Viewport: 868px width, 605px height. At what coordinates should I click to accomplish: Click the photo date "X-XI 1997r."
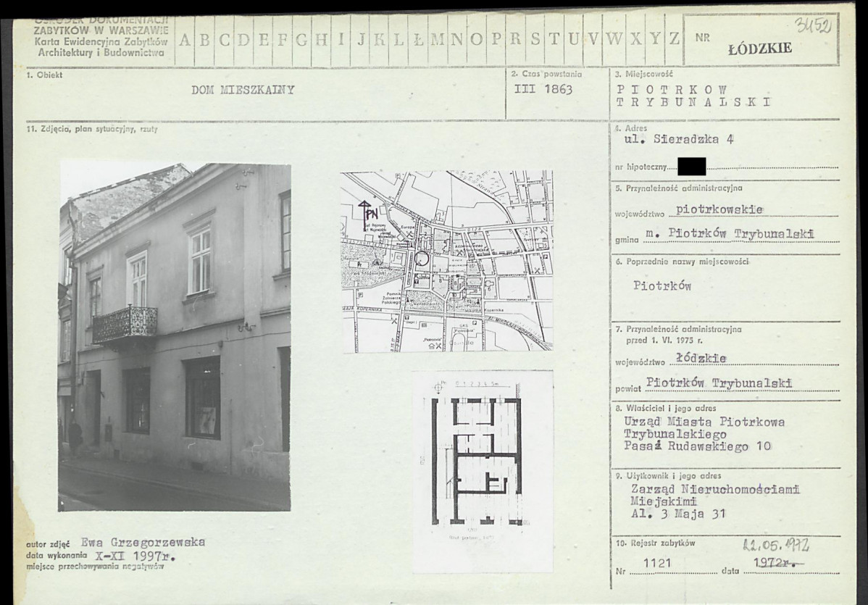(135, 556)
